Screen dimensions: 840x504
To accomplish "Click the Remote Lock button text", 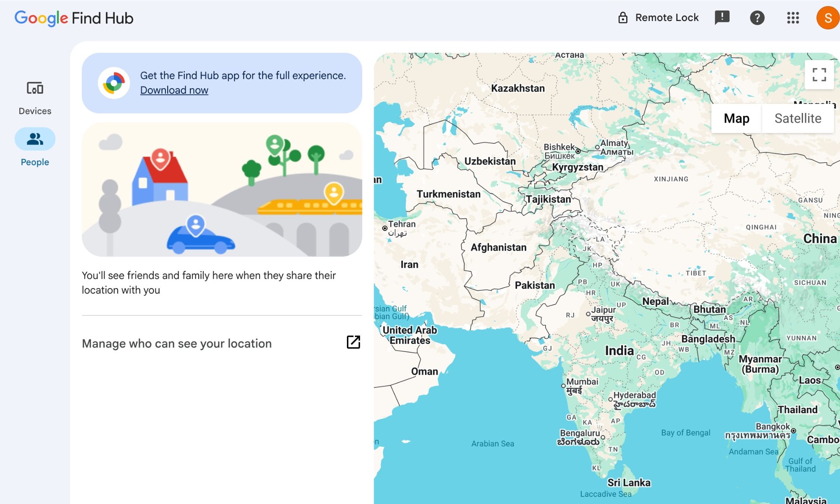I will (667, 18).
